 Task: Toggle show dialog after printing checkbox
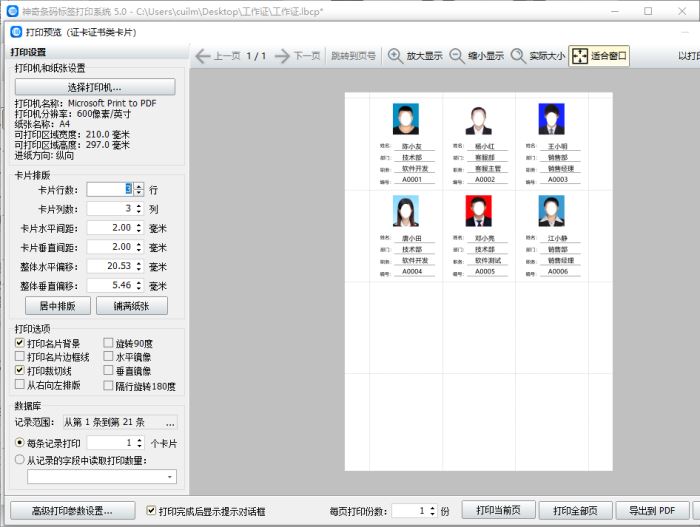click(151, 510)
